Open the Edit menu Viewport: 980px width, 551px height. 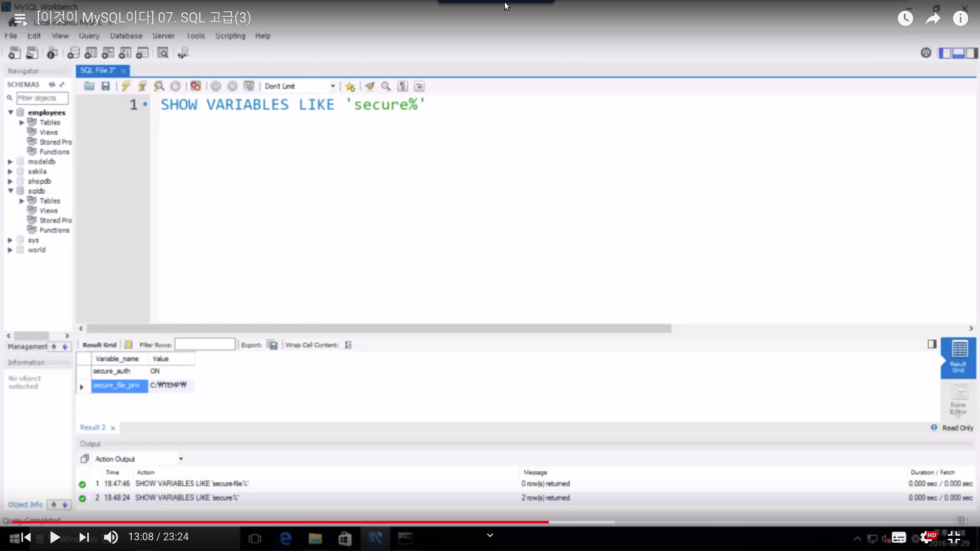(x=34, y=36)
